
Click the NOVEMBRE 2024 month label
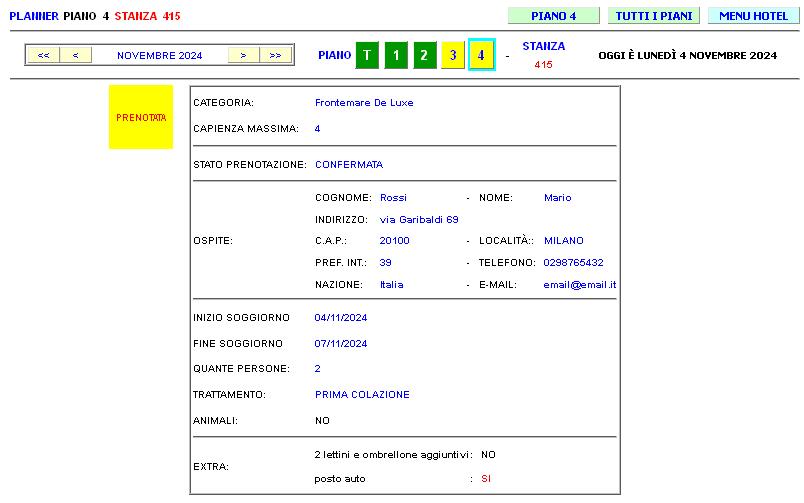click(159, 55)
